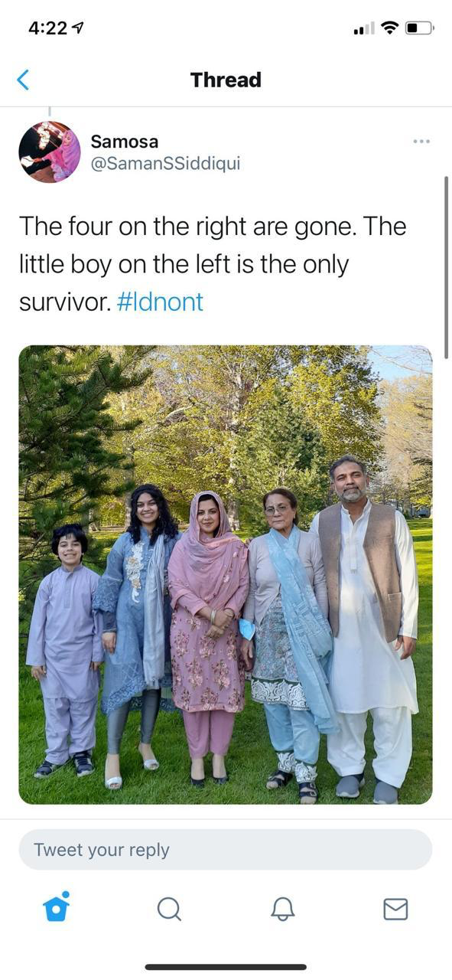Tap the tweet text body
452x980 pixels.
(x=213, y=264)
